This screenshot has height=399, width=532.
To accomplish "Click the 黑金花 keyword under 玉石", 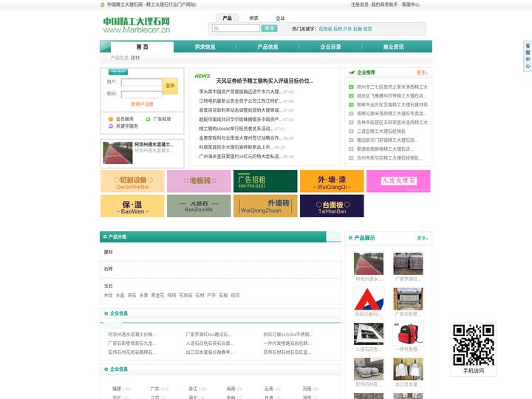I will click(x=157, y=296).
